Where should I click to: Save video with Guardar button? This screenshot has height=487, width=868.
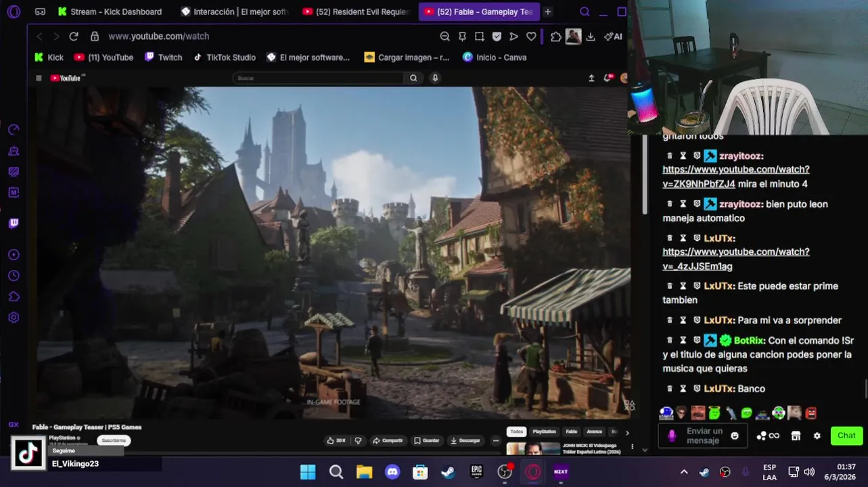tap(427, 440)
